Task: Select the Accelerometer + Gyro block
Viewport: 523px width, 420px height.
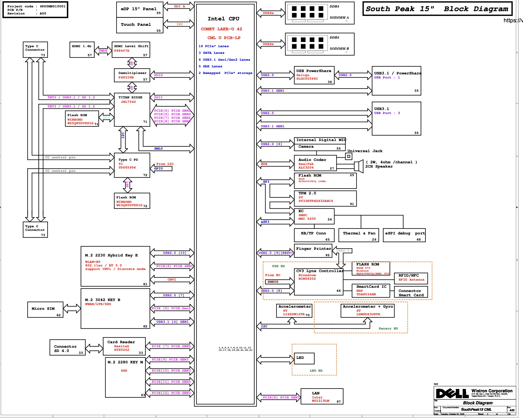Action: tap(367, 311)
